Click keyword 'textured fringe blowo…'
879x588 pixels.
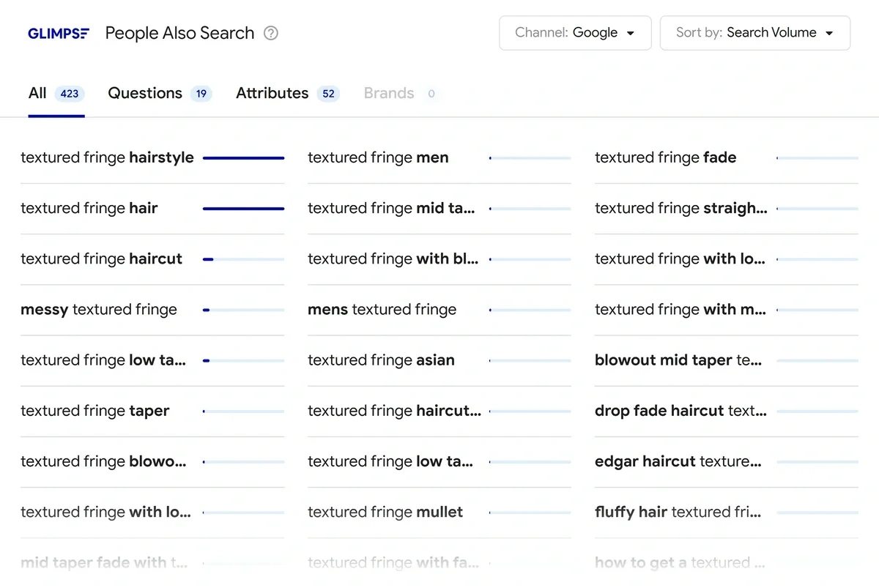pyautogui.click(x=103, y=461)
